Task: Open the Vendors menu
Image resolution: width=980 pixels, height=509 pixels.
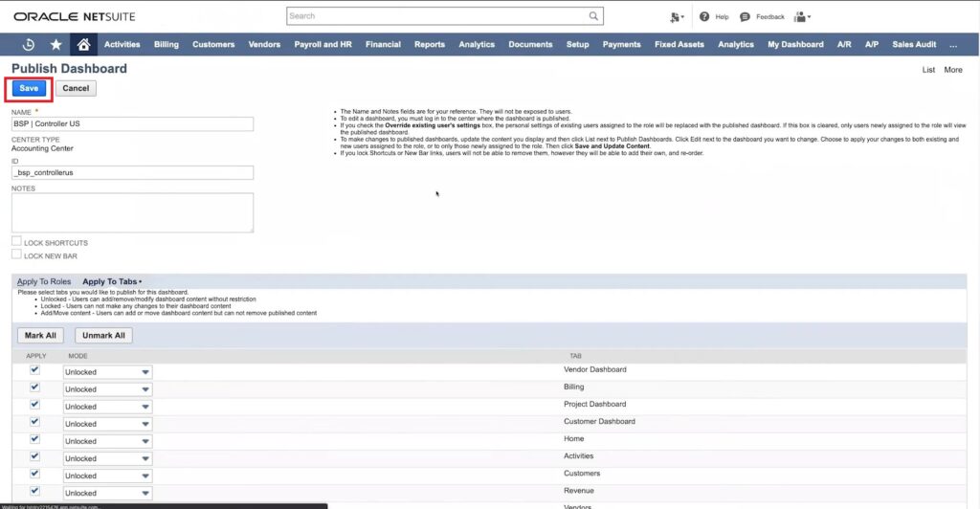Action: click(x=264, y=44)
